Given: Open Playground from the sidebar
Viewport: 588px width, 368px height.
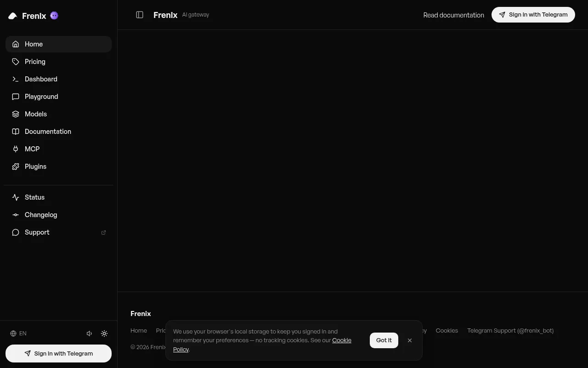Looking at the screenshot, I should pyautogui.click(x=58, y=97).
